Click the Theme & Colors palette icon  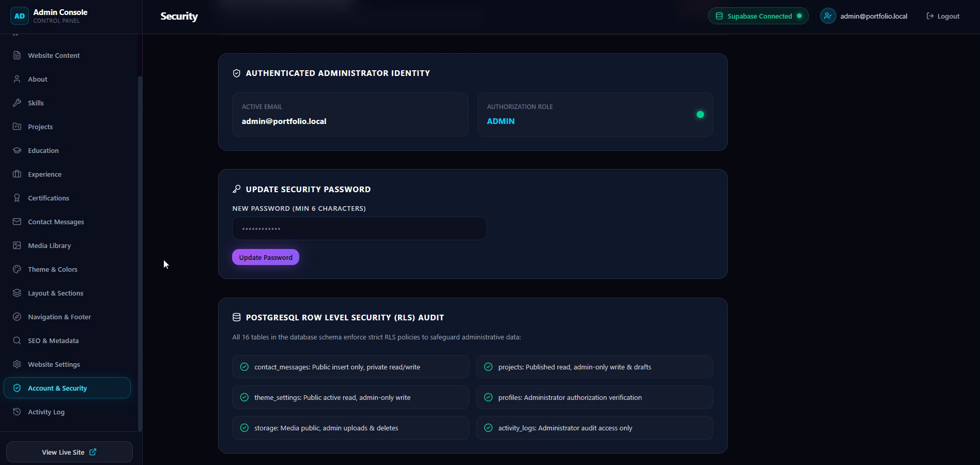[x=17, y=269]
